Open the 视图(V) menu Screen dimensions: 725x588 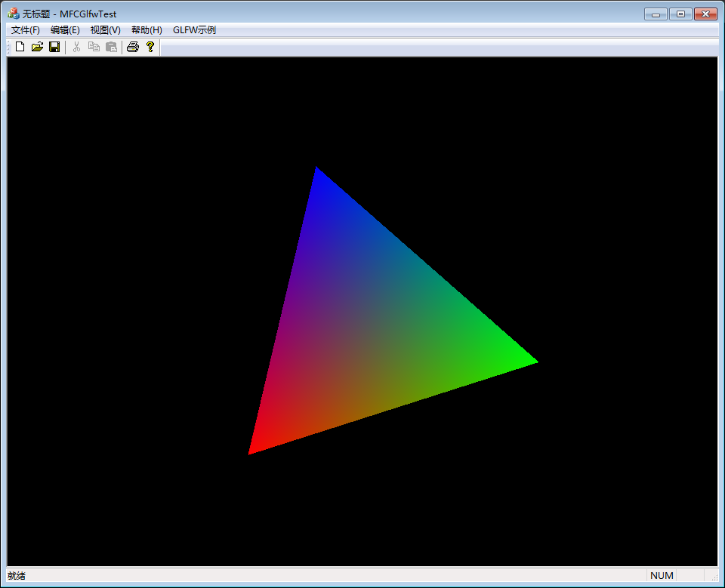coord(106,30)
